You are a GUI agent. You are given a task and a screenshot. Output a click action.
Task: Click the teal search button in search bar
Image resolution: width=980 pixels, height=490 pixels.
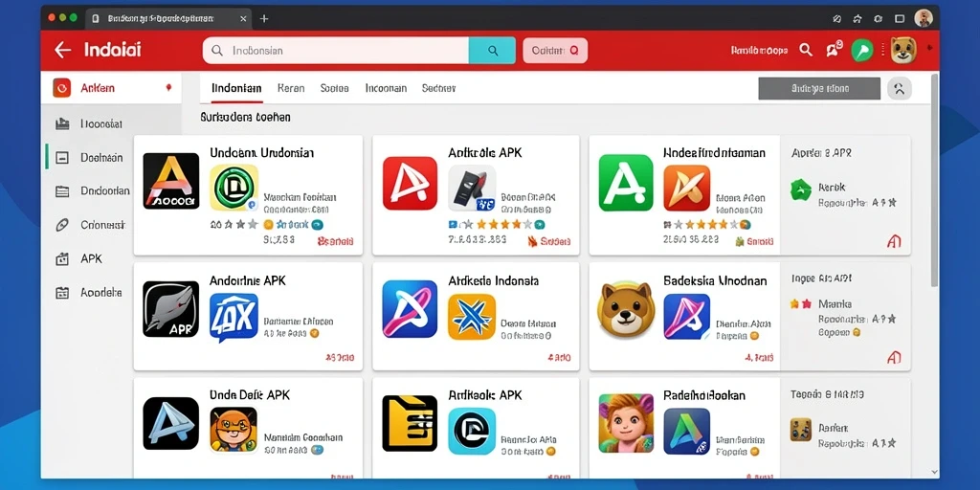(x=492, y=51)
